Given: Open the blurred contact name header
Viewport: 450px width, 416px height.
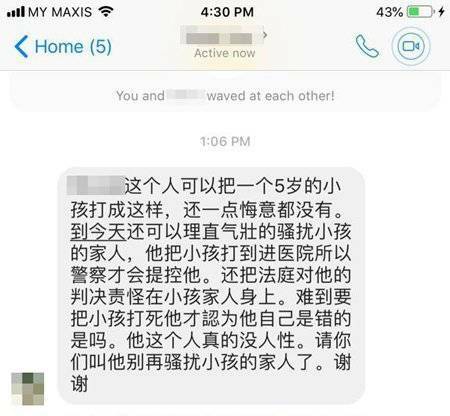Looking at the screenshot, I should tap(219, 36).
